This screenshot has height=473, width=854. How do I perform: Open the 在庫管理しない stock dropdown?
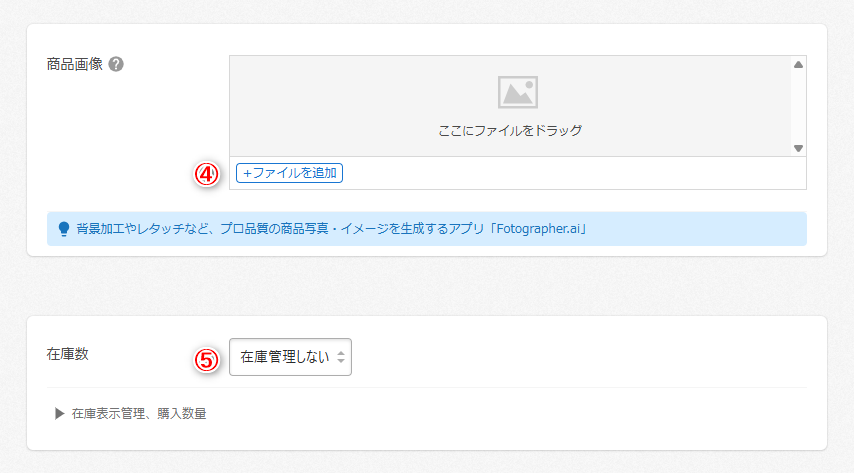point(285,357)
